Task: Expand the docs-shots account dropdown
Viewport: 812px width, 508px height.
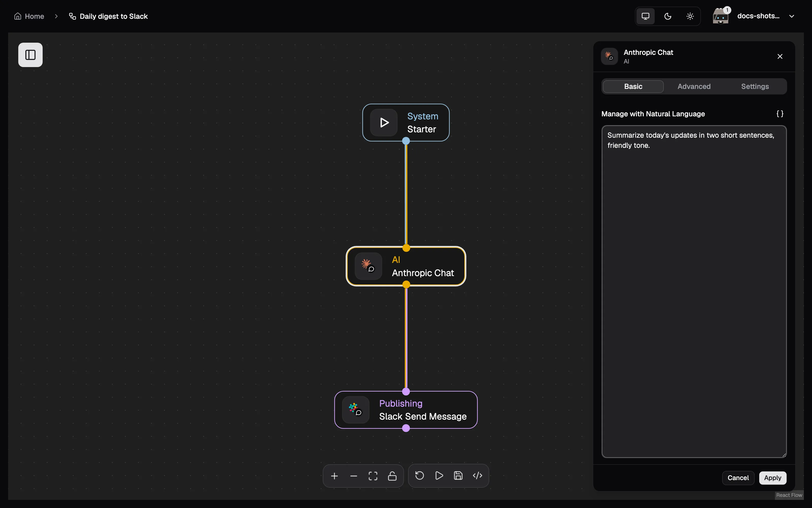Action: tap(791, 16)
